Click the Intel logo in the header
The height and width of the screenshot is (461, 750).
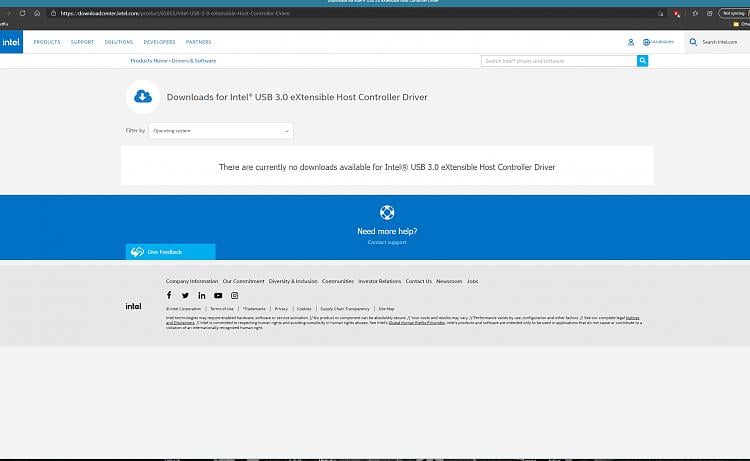[11, 42]
